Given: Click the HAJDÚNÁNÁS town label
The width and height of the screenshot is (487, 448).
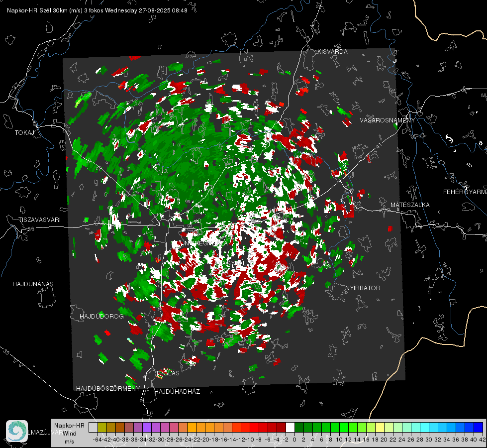Looking at the screenshot, I should (33, 284).
